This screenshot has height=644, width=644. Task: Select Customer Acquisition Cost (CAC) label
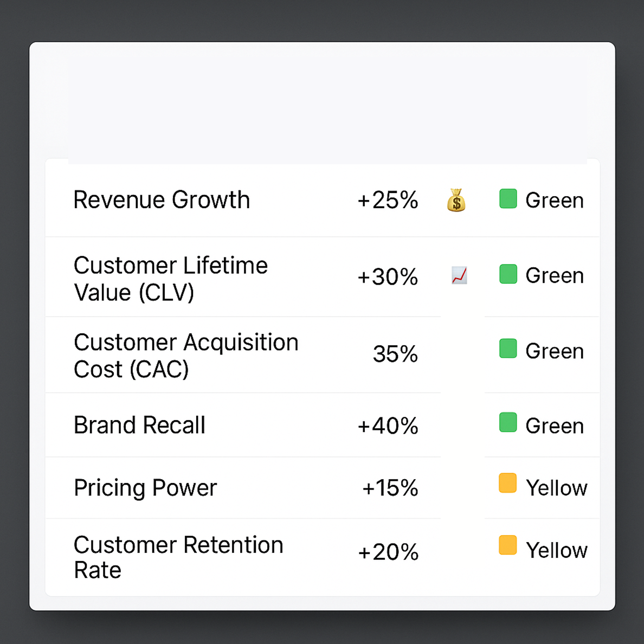[x=186, y=356]
